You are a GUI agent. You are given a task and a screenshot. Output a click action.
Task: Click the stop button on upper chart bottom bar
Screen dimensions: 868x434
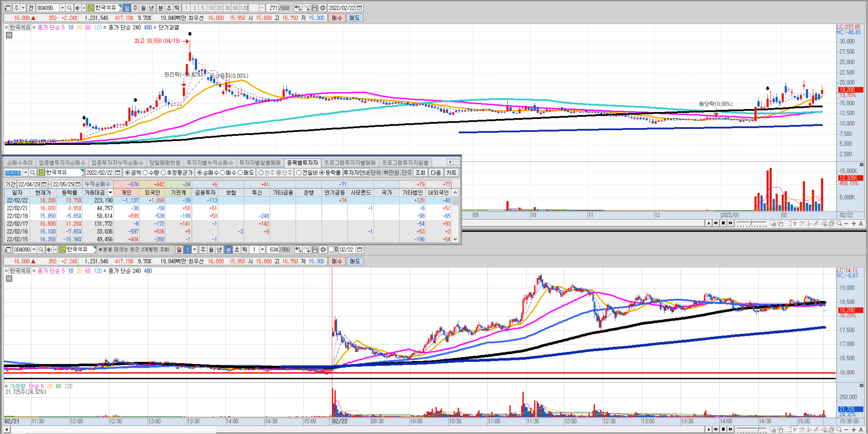tap(723, 223)
